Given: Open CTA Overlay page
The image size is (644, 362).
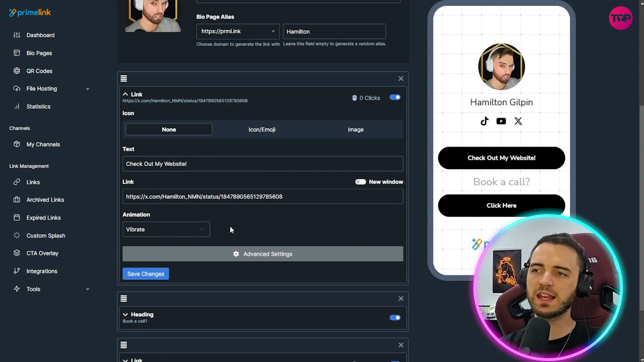Looking at the screenshot, I should point(42,253).
